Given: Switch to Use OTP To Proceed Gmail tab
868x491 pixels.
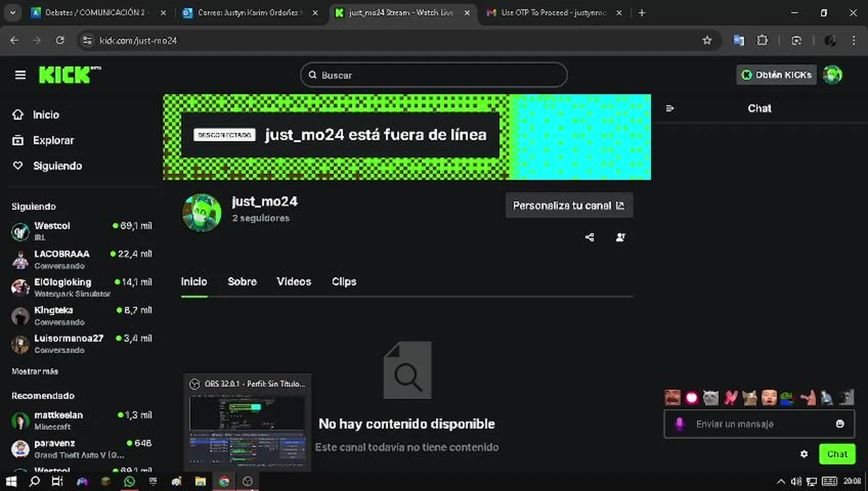Looking at the screenshot, I should (x=554, y=13).
